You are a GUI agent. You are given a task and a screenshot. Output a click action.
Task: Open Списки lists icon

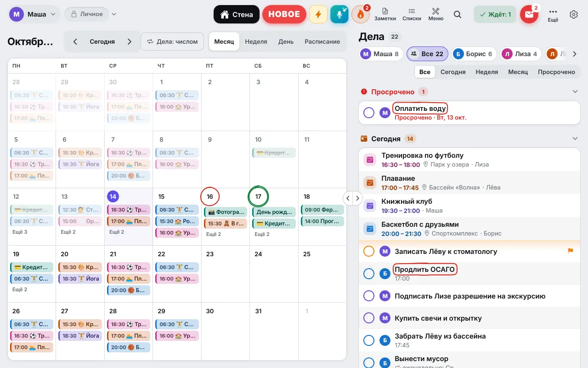click(412, 14)
